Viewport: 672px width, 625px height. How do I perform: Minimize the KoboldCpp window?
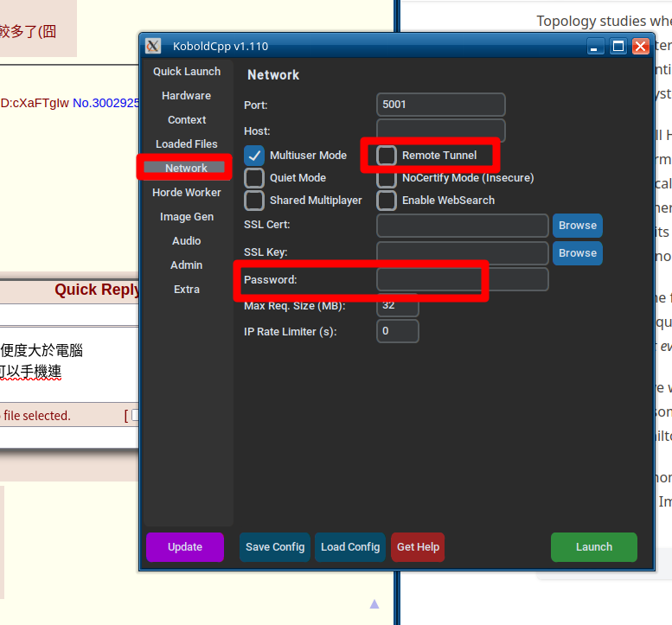[x=596, y=47]
